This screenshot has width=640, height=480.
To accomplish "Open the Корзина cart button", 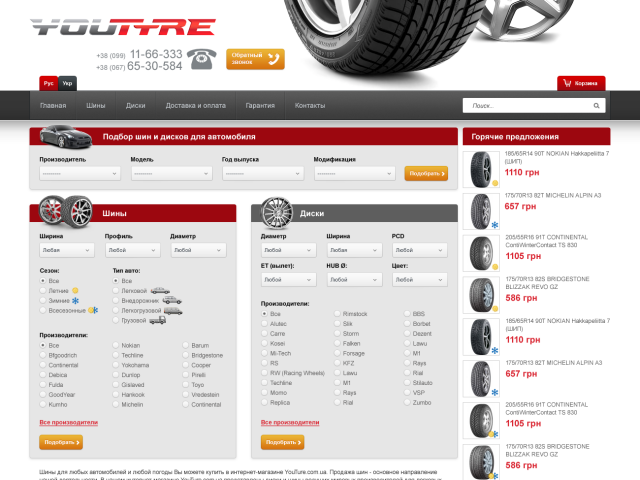I will [x=581, y=83].
